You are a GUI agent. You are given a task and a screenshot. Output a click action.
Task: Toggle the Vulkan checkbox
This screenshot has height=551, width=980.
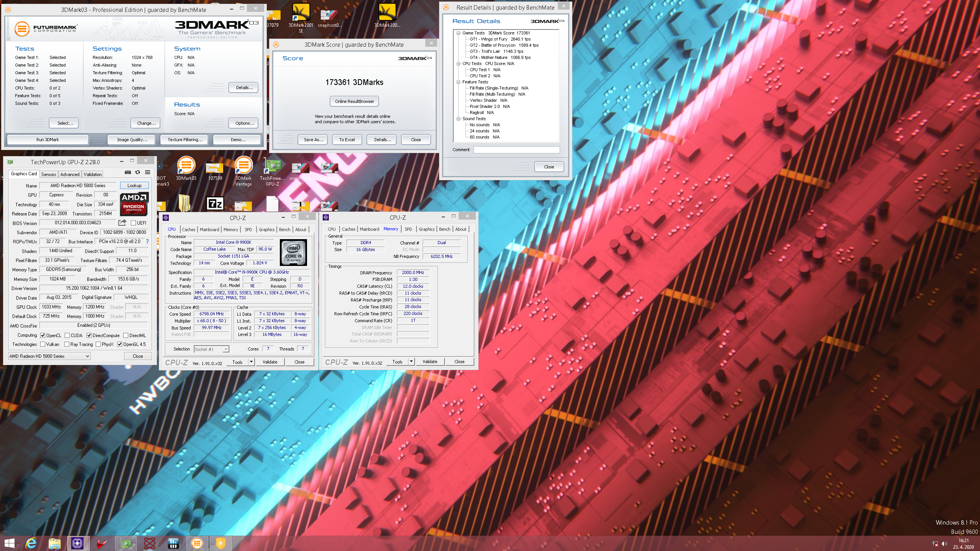(42, 344)
